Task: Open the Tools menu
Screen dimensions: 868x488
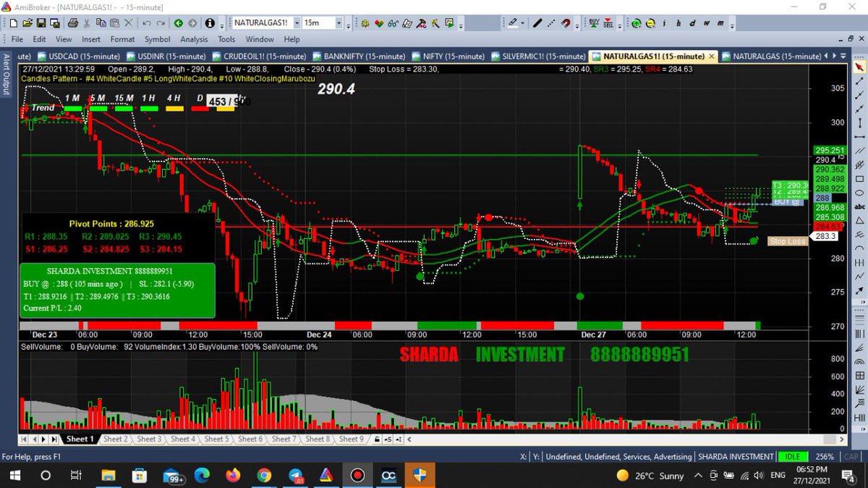Action: point(226,39)
